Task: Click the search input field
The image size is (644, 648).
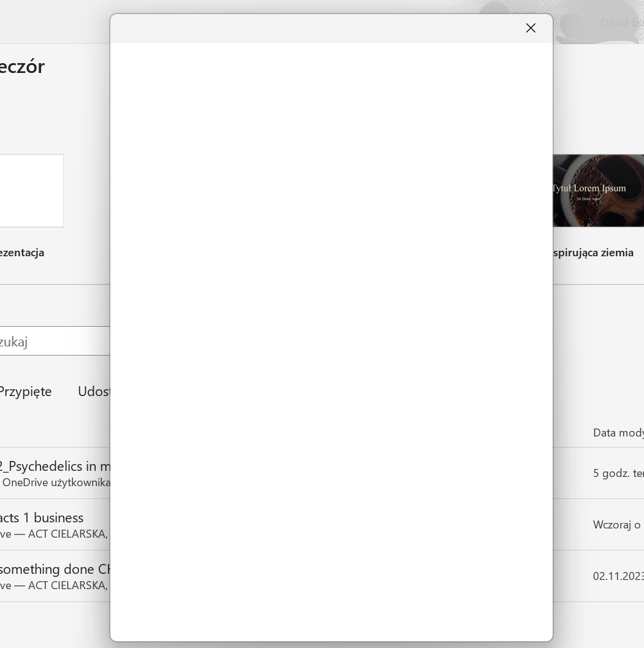Action: coord(55,341)
